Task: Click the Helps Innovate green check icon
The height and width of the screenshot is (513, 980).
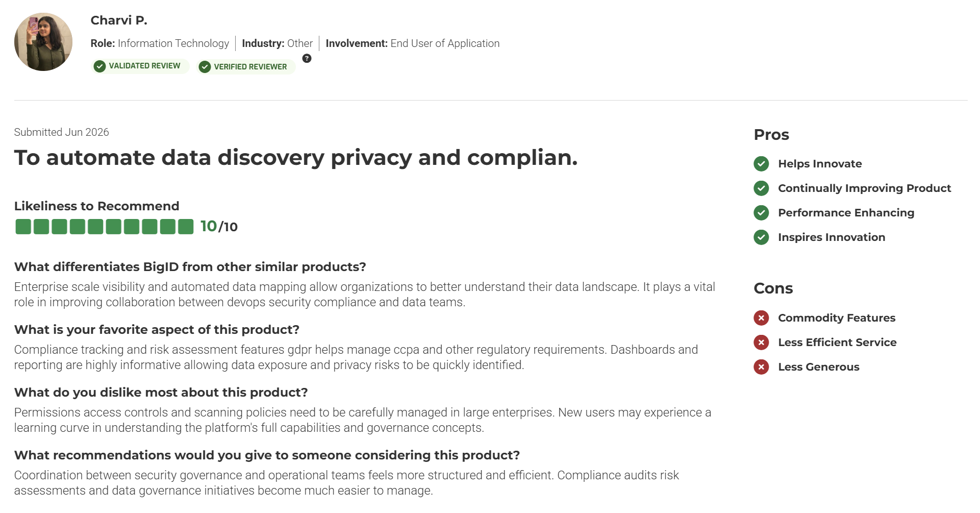Action: [x=761, y=164]
